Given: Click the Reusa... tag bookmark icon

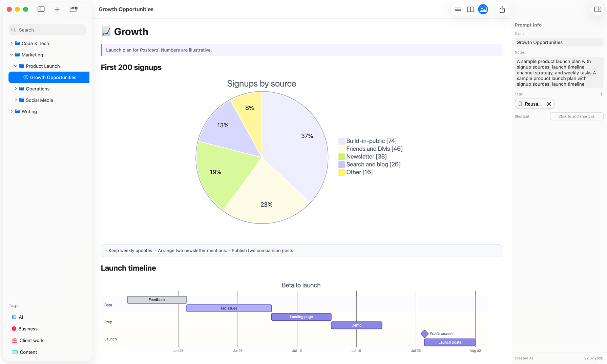Looking at the screenshot, I should tap(520, 104).
